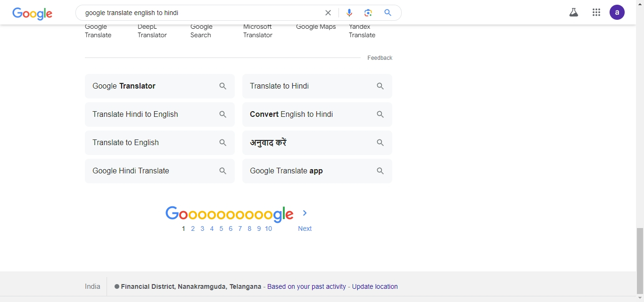
Task: Click search icon on अनुवाद करें suggestion
Action: pos(380,143)
